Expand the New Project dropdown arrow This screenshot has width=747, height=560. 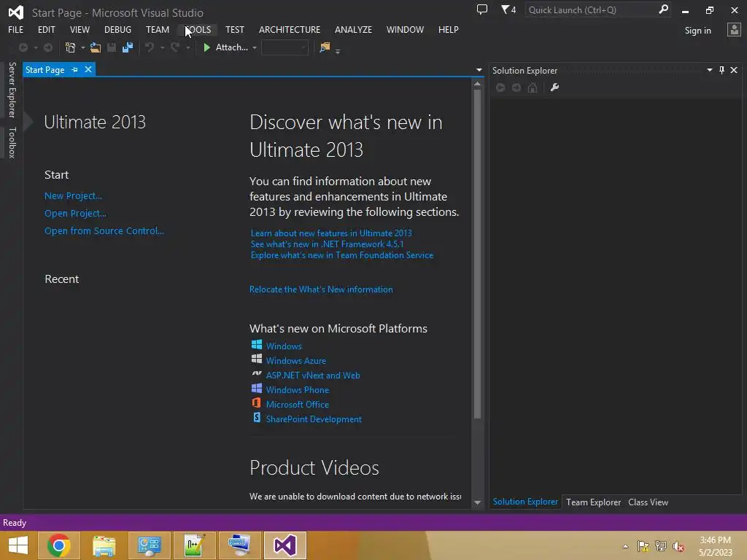[x=83, y=48]
